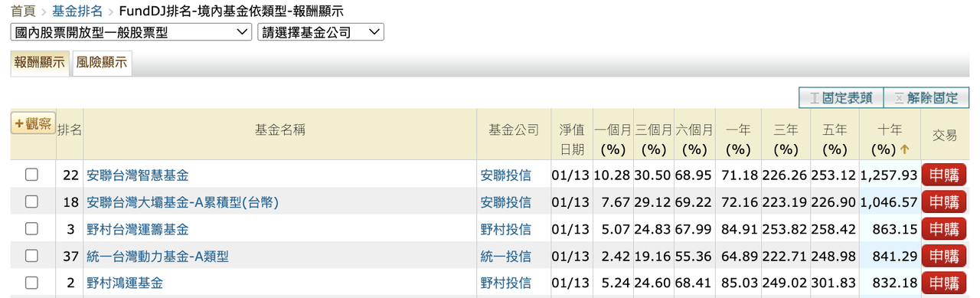
Task: Sort by 三年(%) column header
Action: coord(786,139)
